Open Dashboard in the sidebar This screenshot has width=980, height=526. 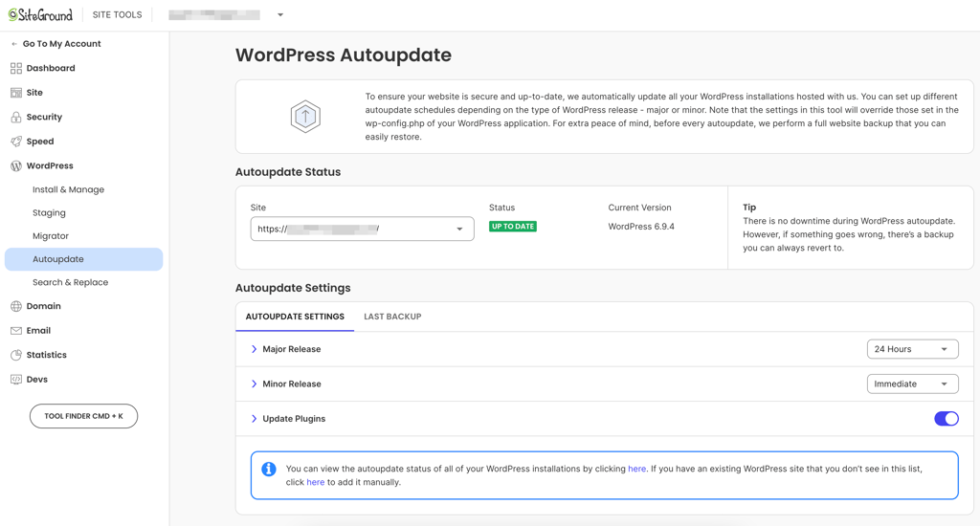click(51, 68)
